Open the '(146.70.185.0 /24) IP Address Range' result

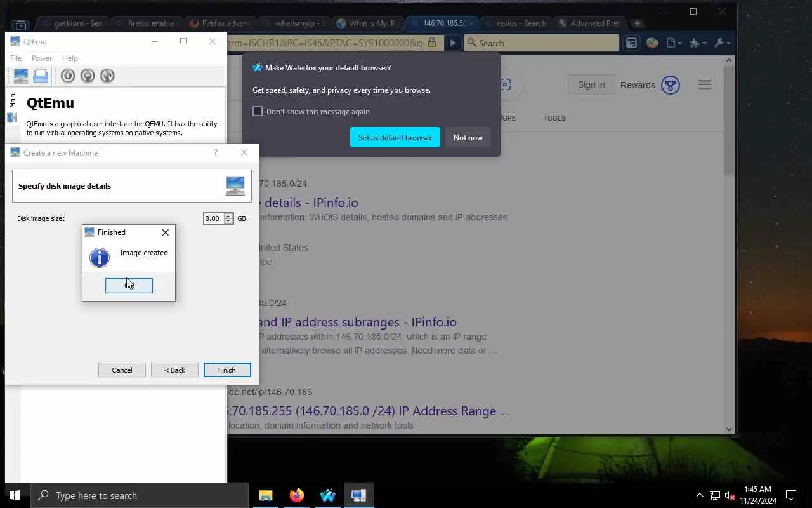click(x=367, y=411)
